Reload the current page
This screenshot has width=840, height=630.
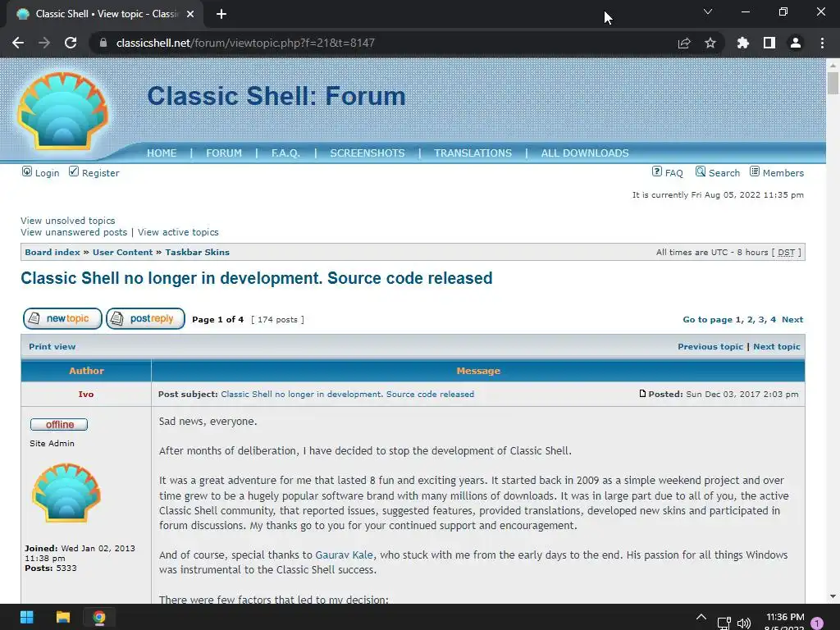pyautogui.click(x=71, y=43)
